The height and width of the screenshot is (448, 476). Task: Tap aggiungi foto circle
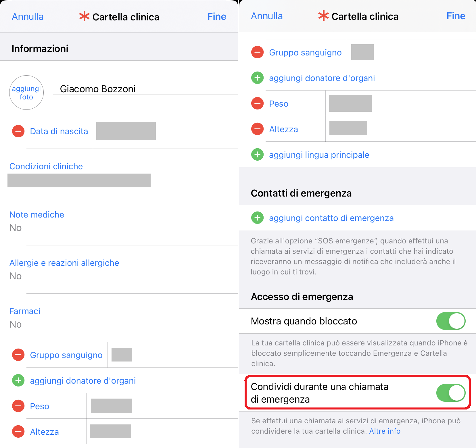coord(26,93)
